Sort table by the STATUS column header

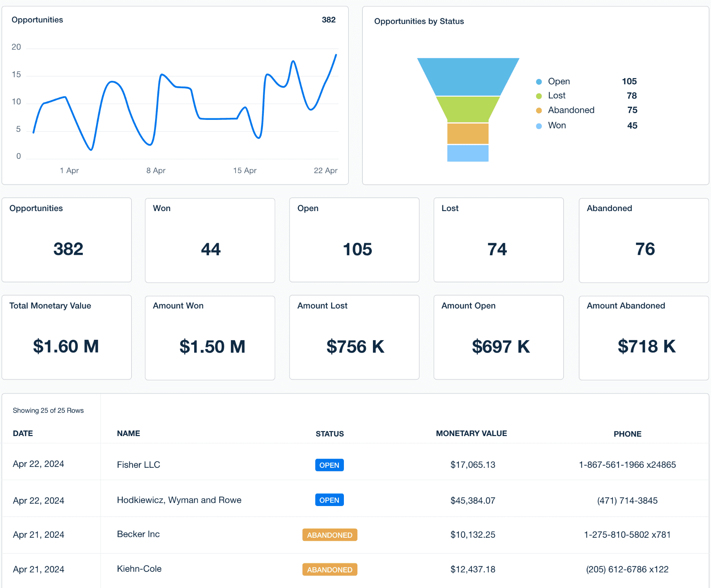click(x=330, y=434)
